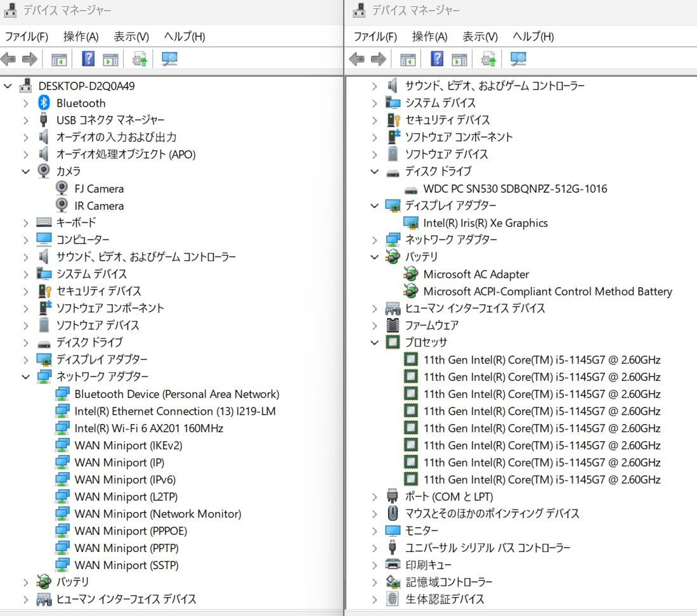Screen dimensions: 697x616
Task: Expand the 生体認証デバイス category
Action: 374,599
